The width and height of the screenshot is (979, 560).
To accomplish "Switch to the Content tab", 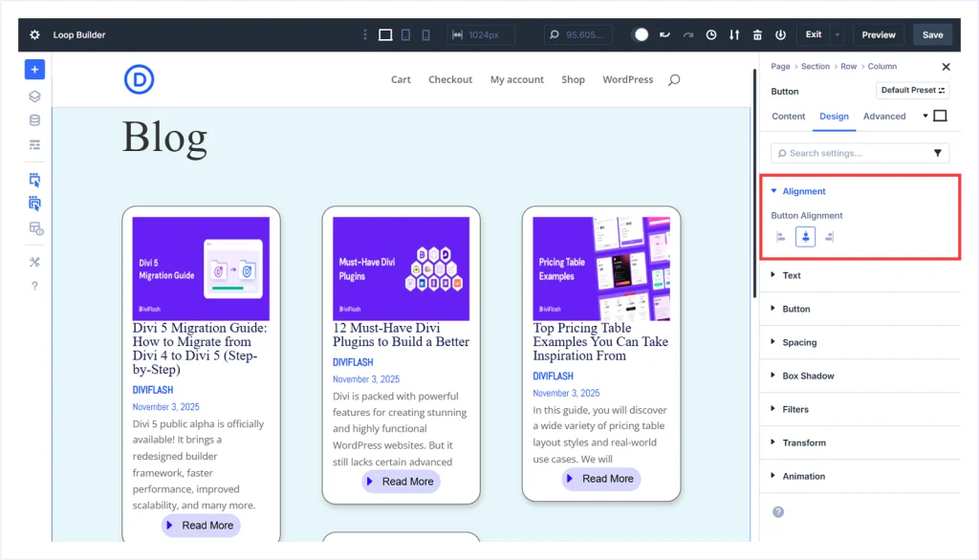I will [789, 117].
